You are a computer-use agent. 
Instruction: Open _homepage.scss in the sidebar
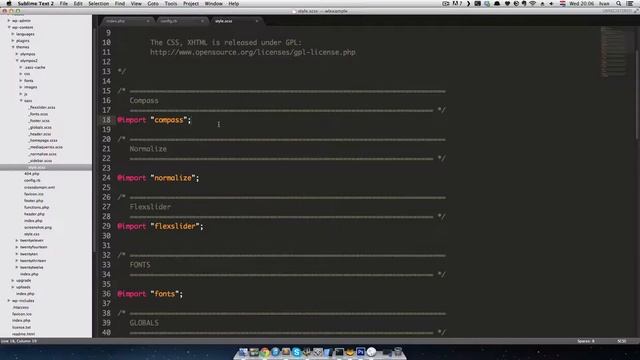tap(43, 140)
